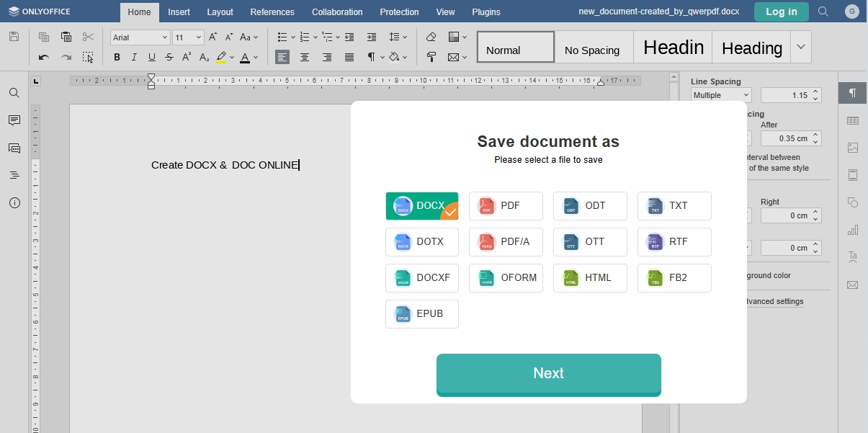Screen dimensions: 868x433
Task: Select the ODT format option
Action: pyautogui.click(x=590, y=206)
